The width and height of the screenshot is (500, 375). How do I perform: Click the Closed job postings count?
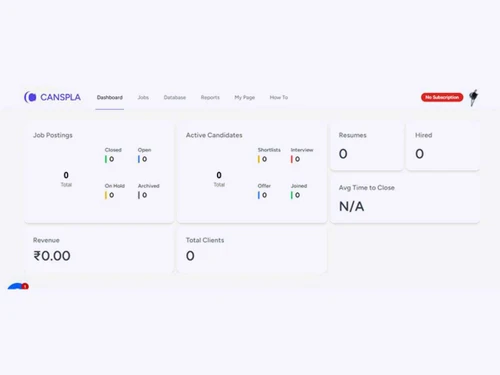[112, 159]
